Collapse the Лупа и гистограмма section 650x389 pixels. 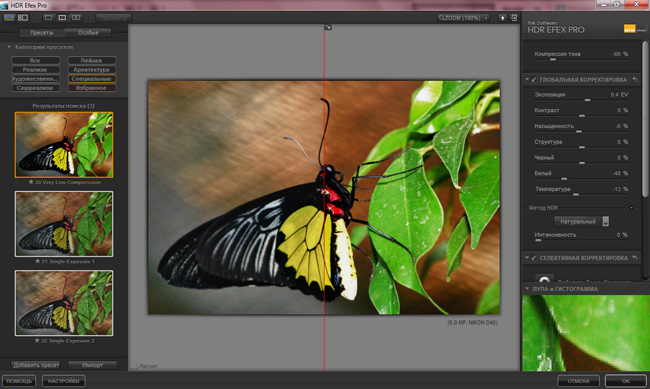pyautogui.click(x=527, y=289)
